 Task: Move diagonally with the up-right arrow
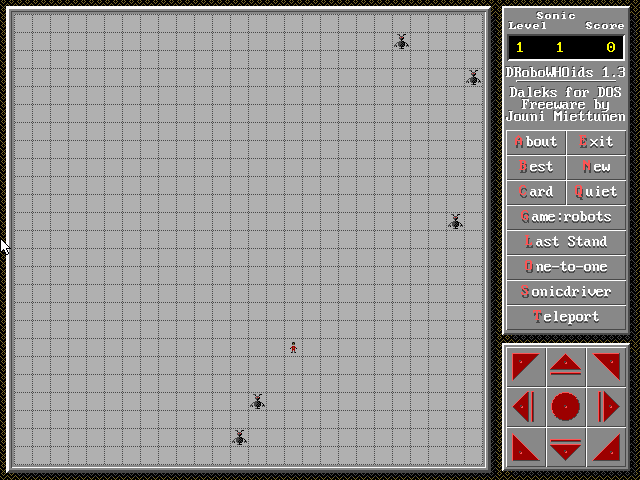pyautogui.click(x=606, y=367)
